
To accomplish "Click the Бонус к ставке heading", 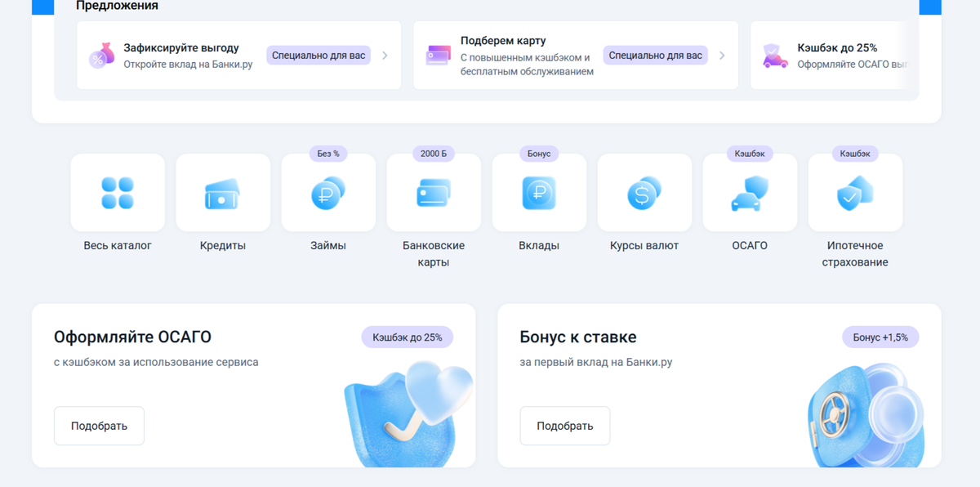I will tap(578, 337).
